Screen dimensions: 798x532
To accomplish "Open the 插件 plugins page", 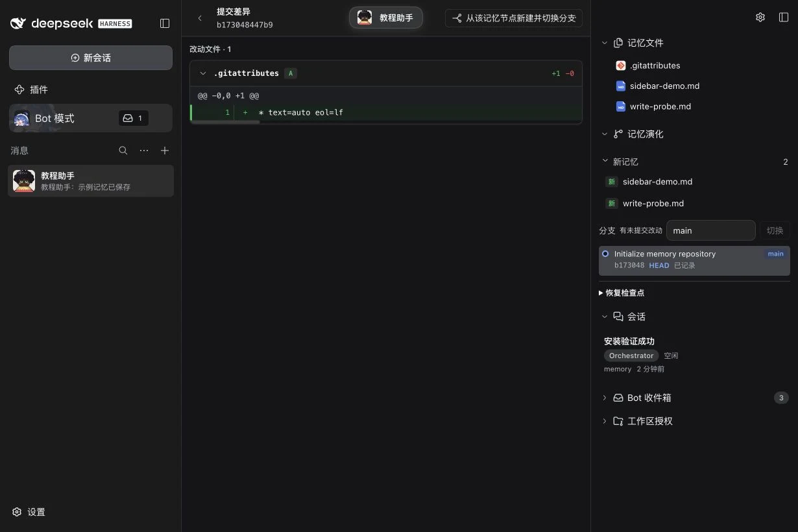I will pyautogui.click(x=31, y=90).
